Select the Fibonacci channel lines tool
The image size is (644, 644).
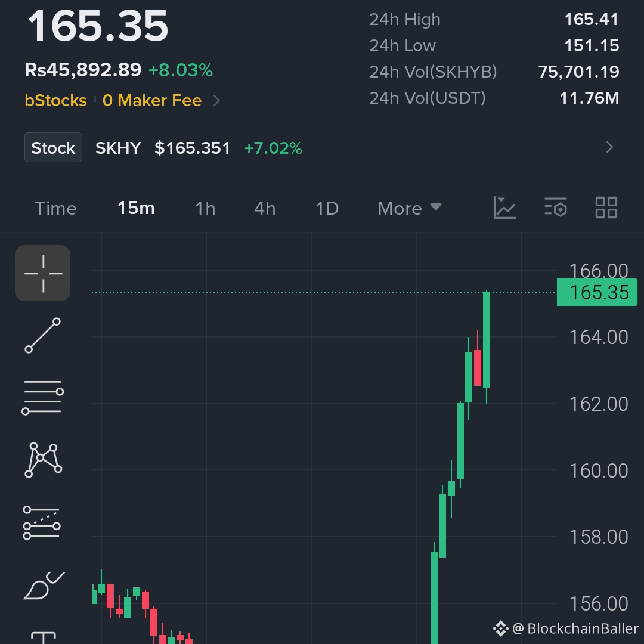point(42,522)
